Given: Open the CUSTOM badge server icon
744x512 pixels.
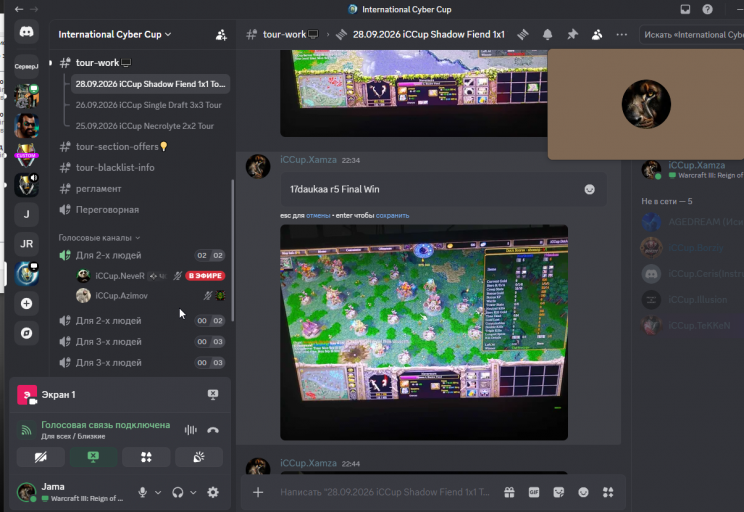Looking at the screenshot, I should pyautogui.click(x=27, y=155).
